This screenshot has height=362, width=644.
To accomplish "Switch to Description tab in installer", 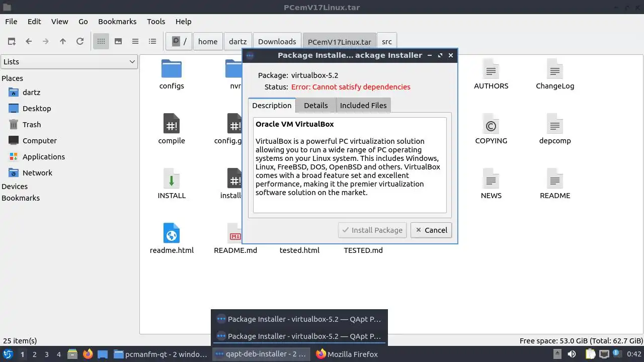I will pos(272,105).
